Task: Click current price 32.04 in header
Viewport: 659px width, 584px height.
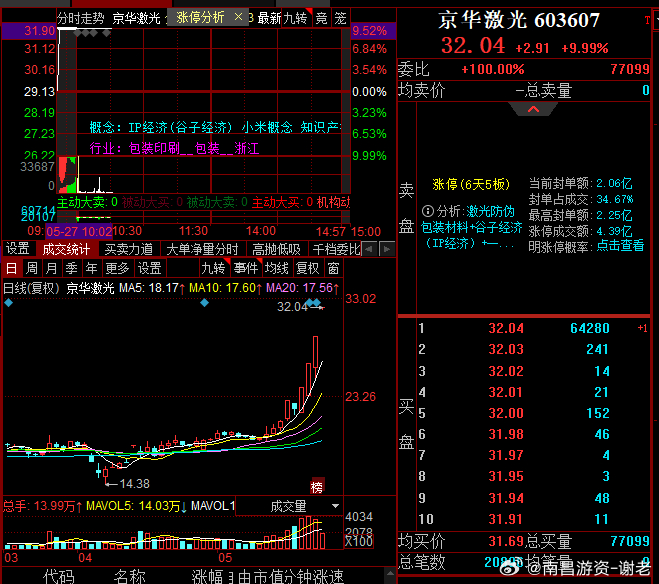Action: (x=472, y=45)
